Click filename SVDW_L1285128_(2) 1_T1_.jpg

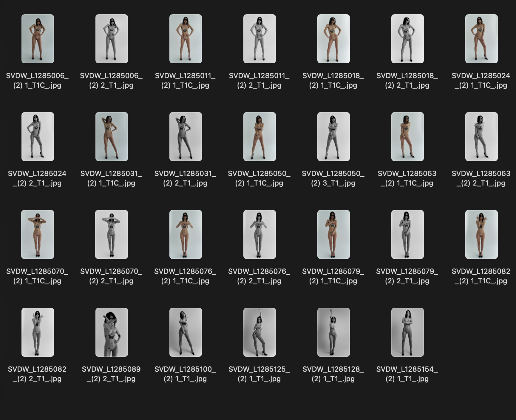coord(333,374)
